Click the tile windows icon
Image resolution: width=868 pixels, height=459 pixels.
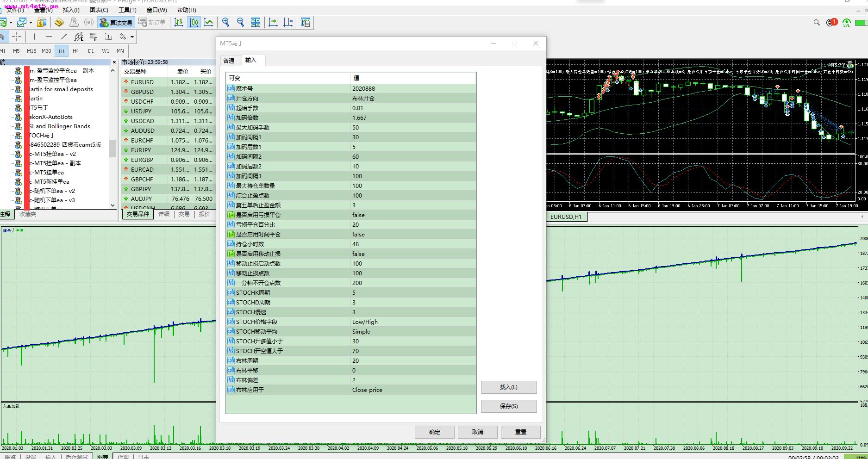pyautogui.click(x=256, y=22)
